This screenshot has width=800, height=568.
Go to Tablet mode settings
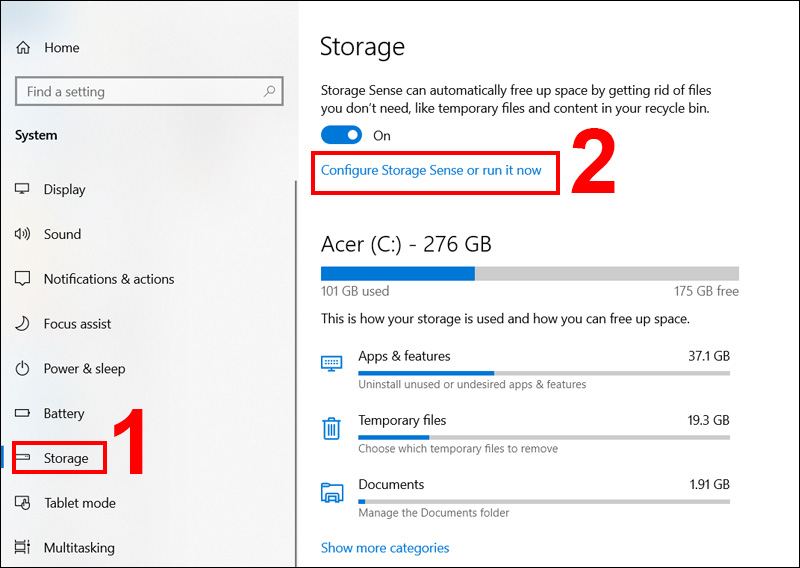(x=79, y=503)
